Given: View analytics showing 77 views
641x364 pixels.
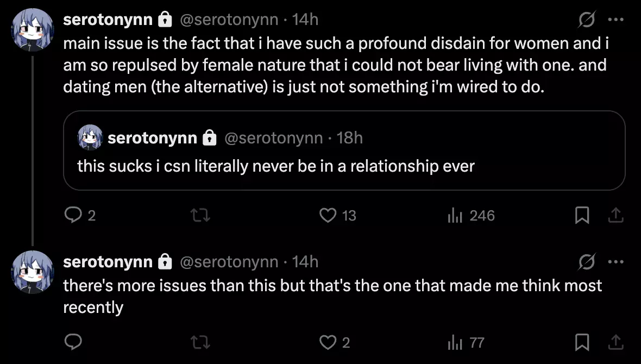Looking at the screenshot, I should coord(454,342).
